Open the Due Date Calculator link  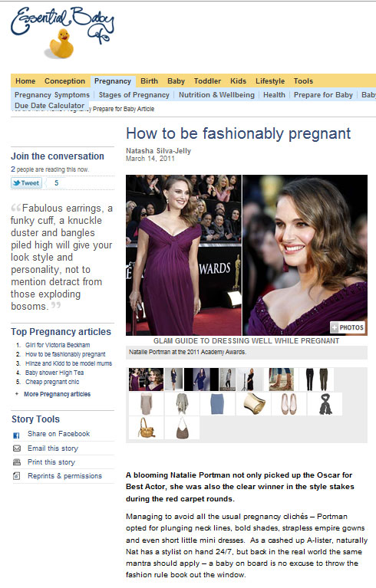(50, 105)
